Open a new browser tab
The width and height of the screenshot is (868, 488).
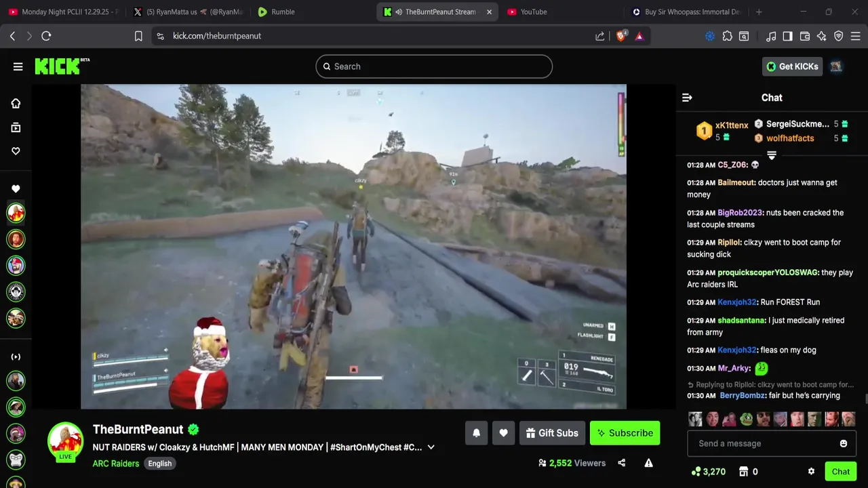[759, 12]
